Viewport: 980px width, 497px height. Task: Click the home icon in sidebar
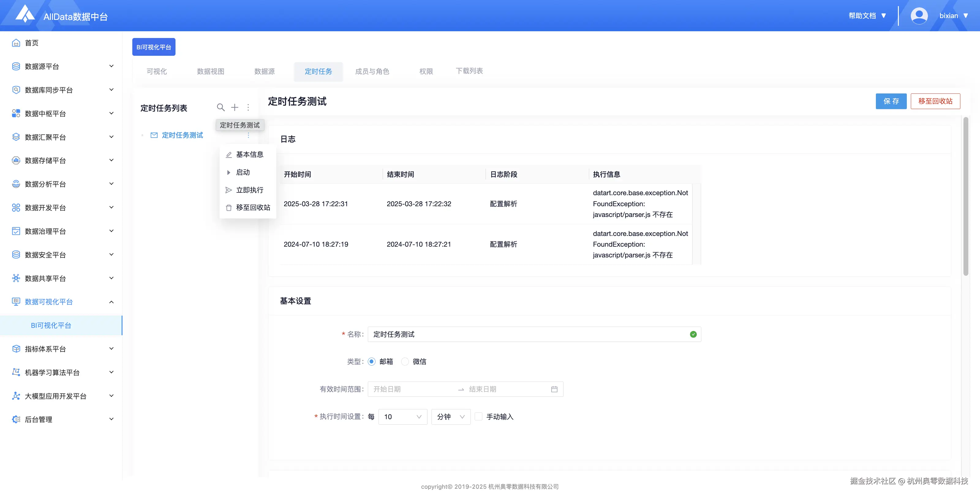16,43
